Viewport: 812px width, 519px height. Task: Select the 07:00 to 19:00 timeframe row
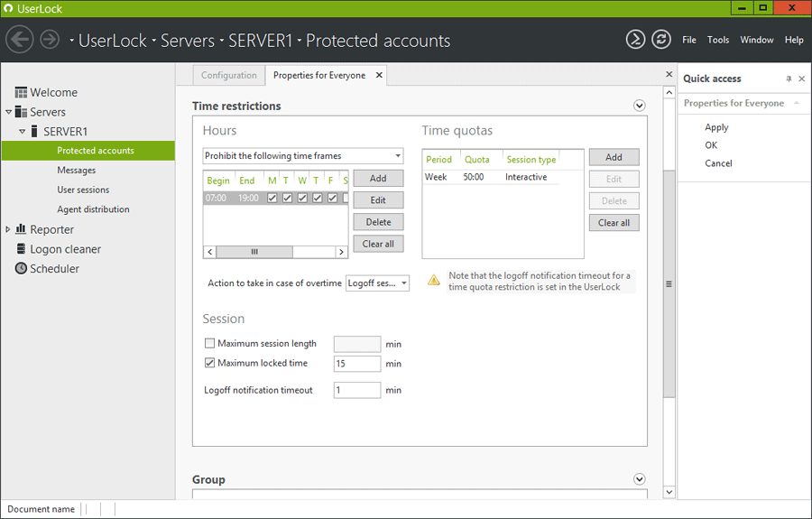coord(275,198)
